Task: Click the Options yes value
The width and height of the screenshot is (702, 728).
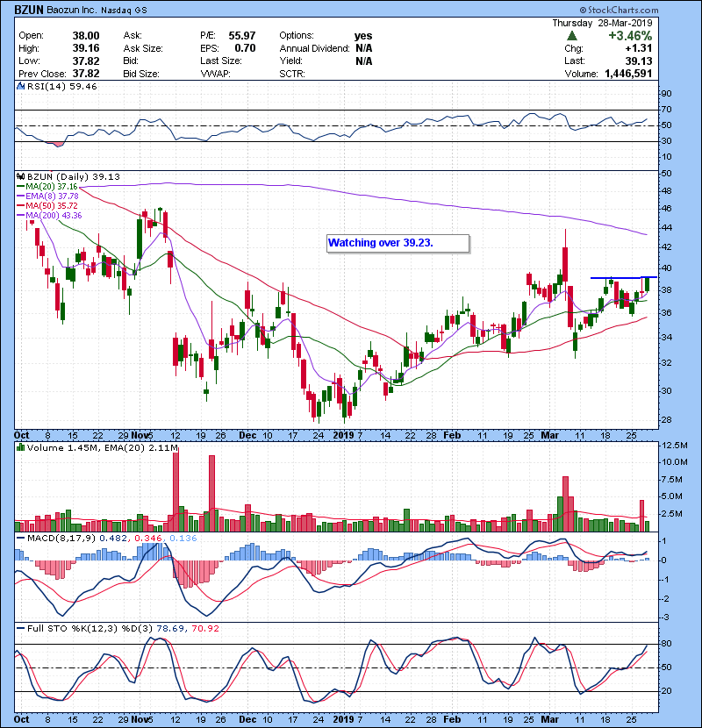Action: pyautogui.click(x=363, y=36)
